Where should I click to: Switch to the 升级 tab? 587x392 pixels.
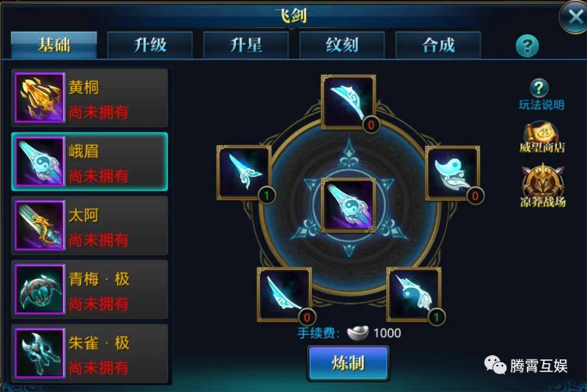point(150,45)
